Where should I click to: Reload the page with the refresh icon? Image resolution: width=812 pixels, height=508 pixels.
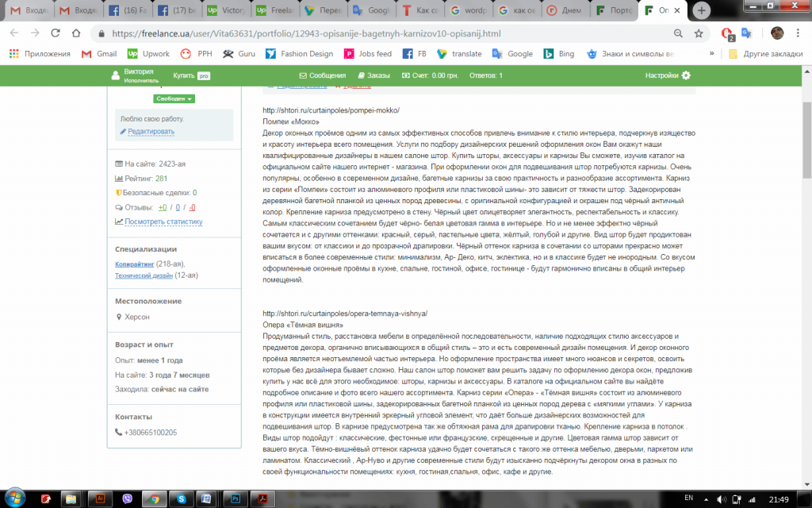[x=56, y=33]
